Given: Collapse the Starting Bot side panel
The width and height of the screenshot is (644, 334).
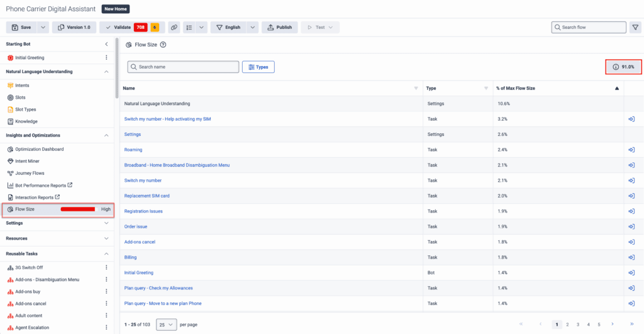Looking at the screenshot, I should coord(106,44).
